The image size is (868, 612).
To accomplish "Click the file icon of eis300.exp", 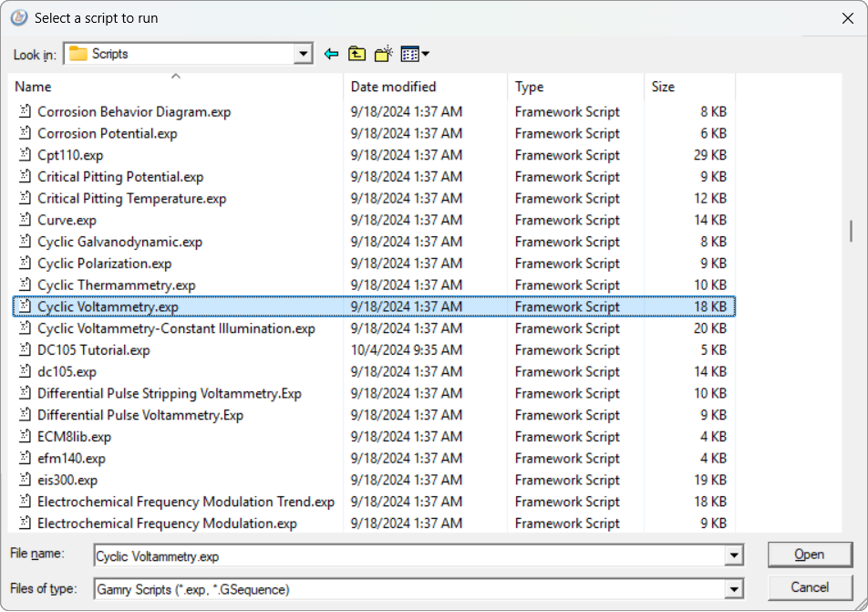I will pyautogui.click(x=25, y=479).
